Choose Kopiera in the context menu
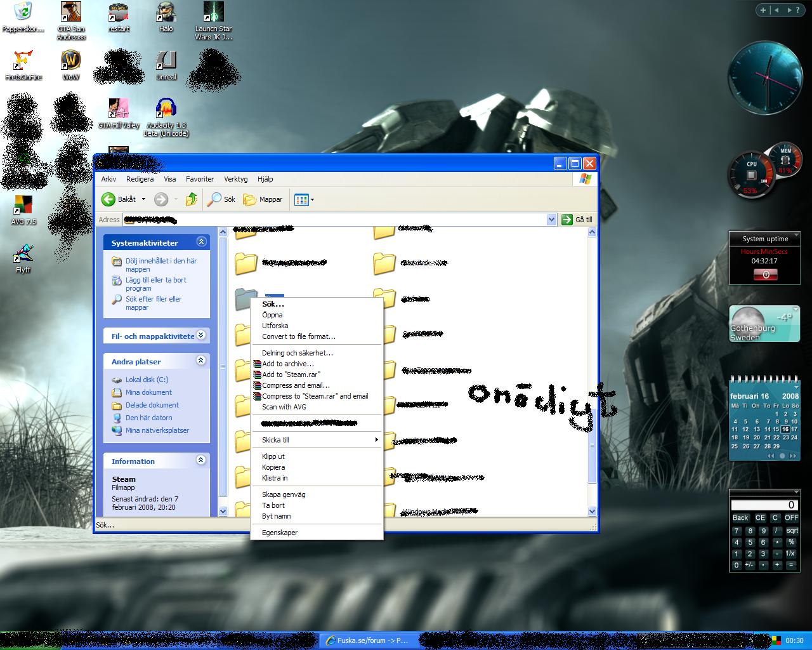This screenshot has height=650, width=812. [317, 467]
